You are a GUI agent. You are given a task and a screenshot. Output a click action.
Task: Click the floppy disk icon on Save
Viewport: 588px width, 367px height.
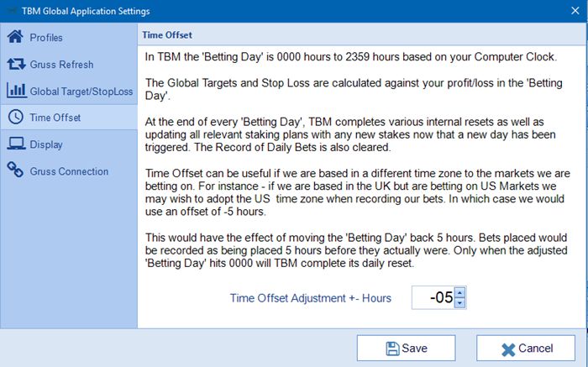point(392,349)
